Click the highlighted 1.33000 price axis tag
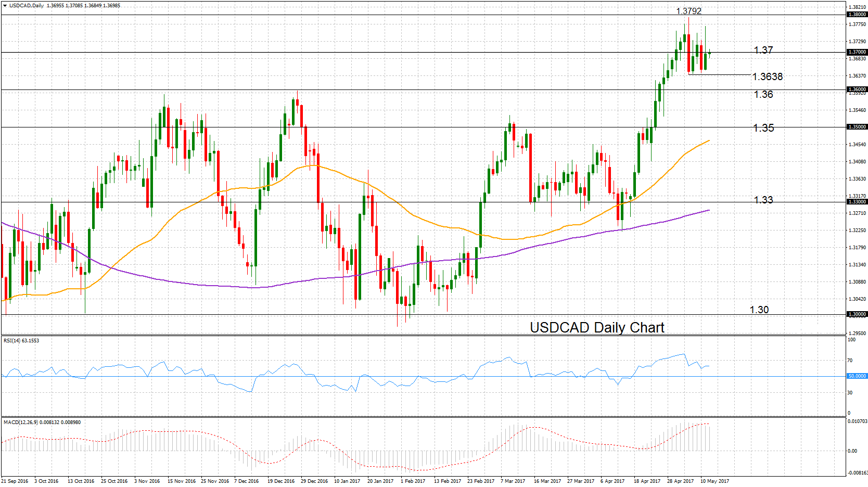 857,202
